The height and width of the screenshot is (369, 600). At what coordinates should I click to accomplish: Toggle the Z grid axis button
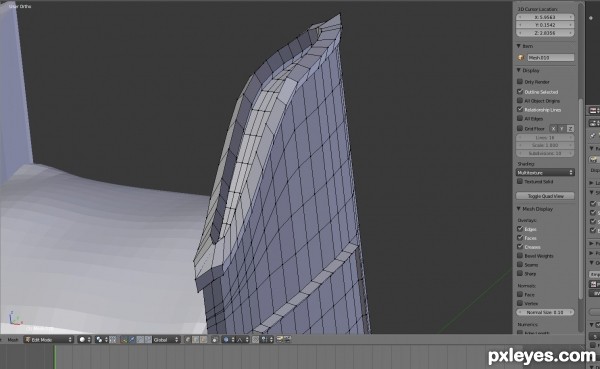coord(570,129)
